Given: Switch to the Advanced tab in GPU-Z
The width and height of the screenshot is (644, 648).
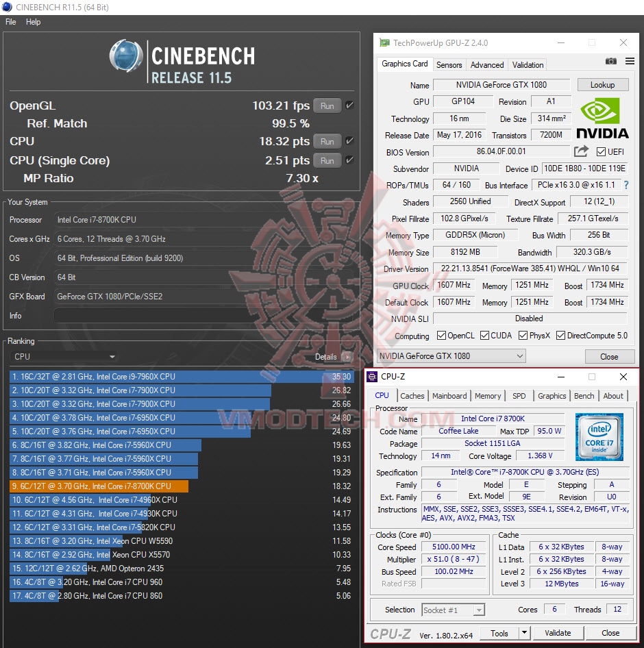Looking at the screenshot, I should (x=487, y=65).
